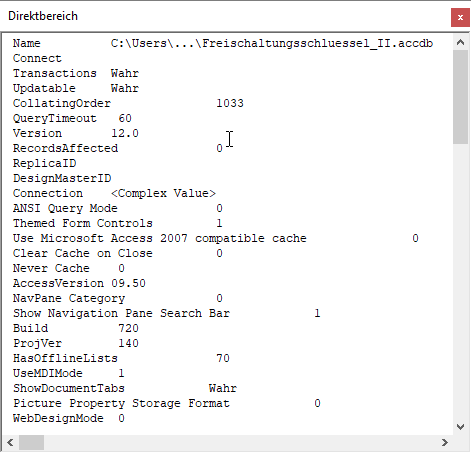Click the 'DesignMasterID' line

(62, 178)
